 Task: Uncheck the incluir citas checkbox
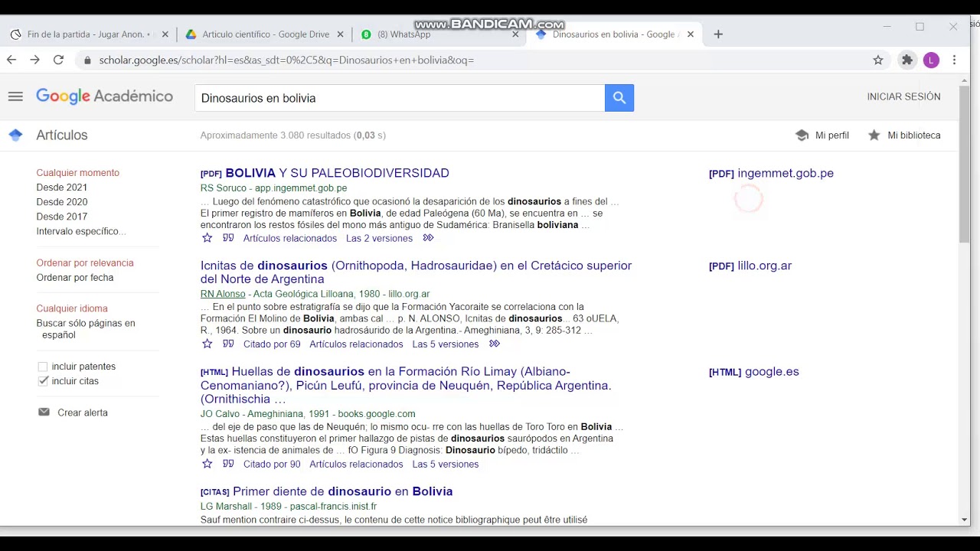[43, 381]
